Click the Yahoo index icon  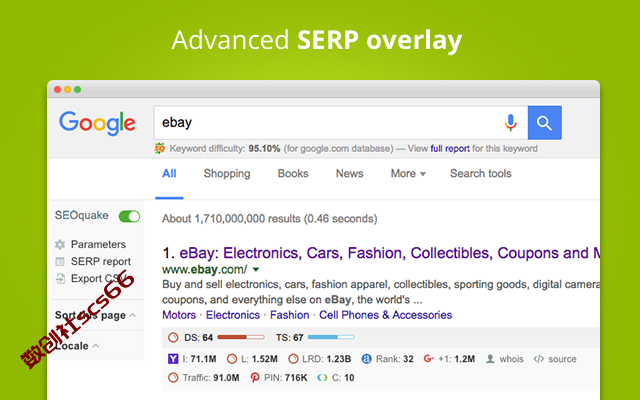coord(173,359)
